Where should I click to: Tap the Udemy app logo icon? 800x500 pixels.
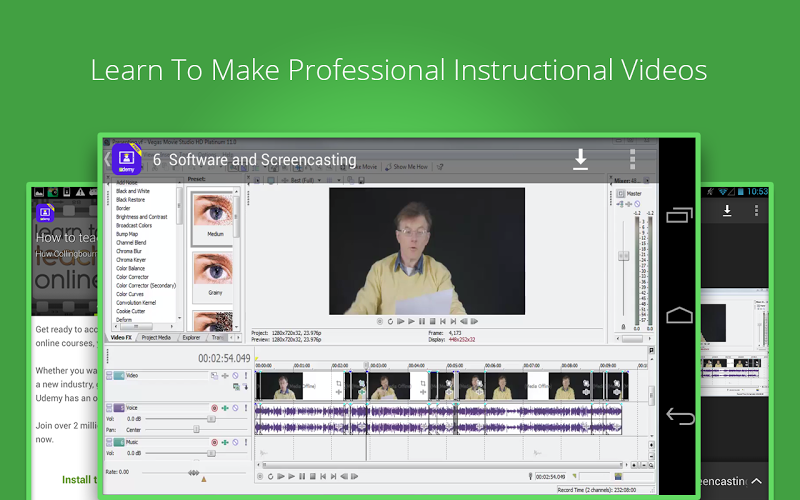click(x=127, y=159)
